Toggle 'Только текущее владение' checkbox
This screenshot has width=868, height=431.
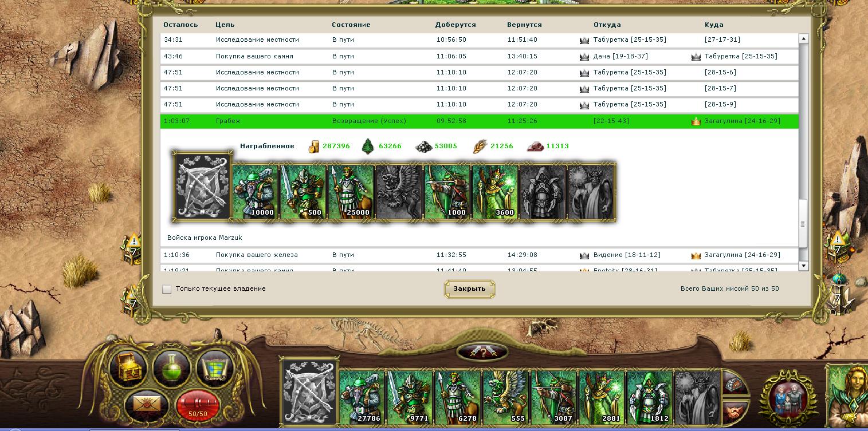tap(167, 289)
